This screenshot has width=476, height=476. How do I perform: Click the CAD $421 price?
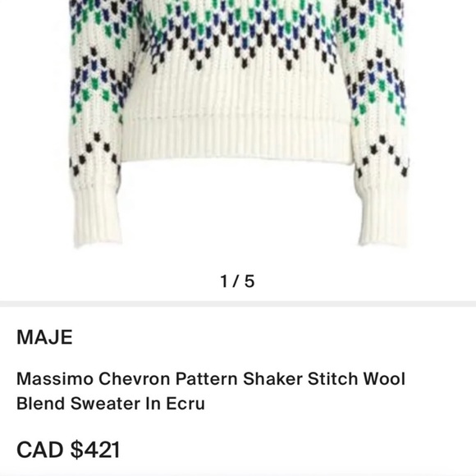point(68,450)
